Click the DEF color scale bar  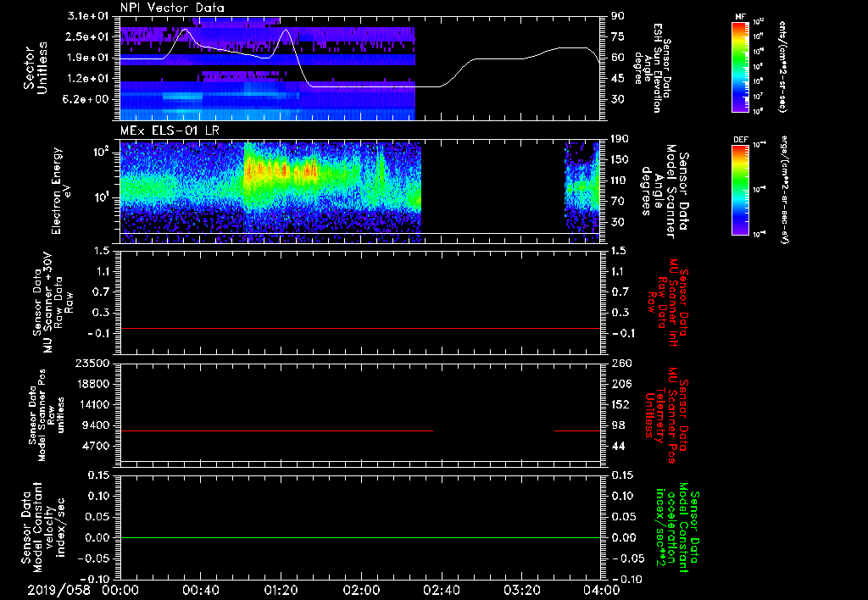point(741,190)
